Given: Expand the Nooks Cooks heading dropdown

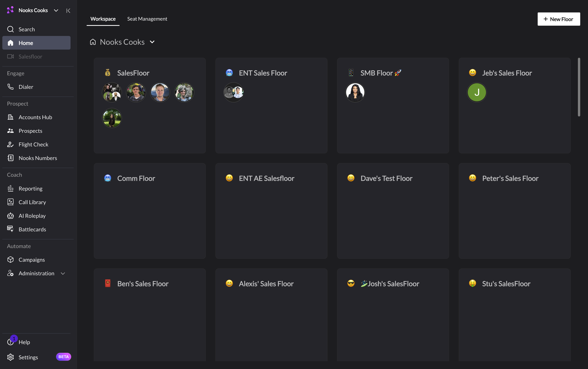Looking at the screenshot, I should coord(152,42).
